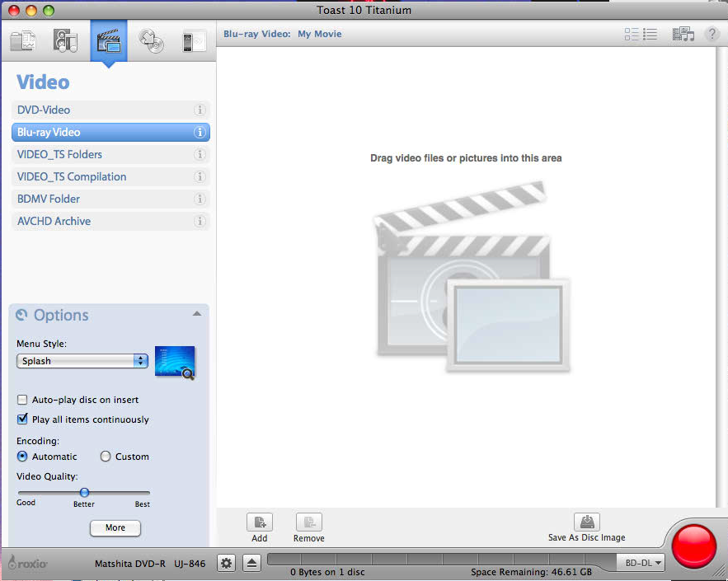Open the media browser icon
This screenshot has height=581, width=728.
(x=683, y=34)
